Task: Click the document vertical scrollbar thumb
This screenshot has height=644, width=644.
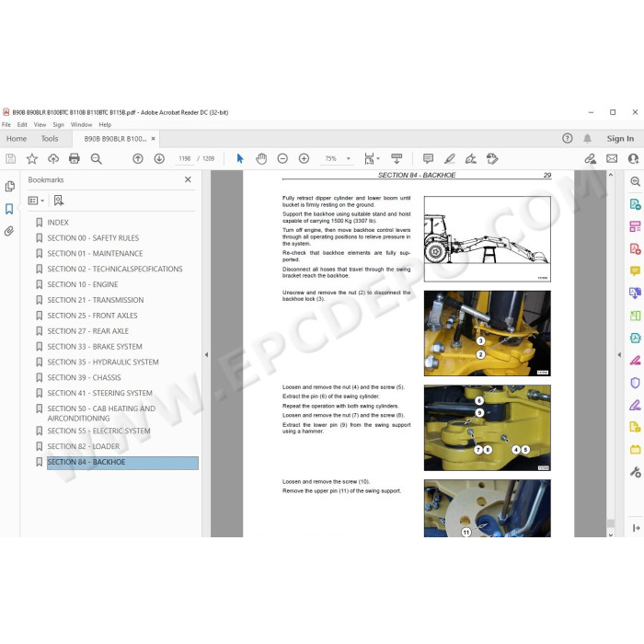Action: coord(610,523)
